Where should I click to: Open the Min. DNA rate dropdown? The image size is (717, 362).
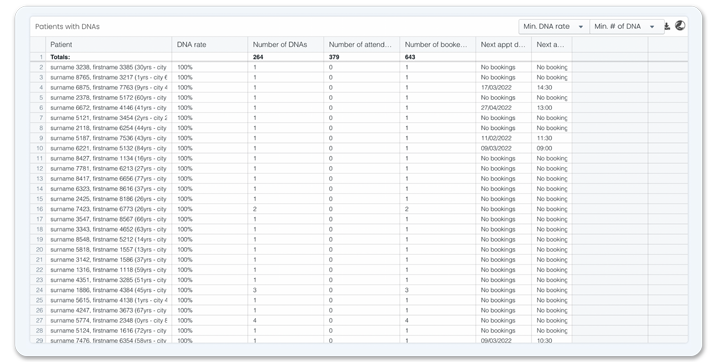click(x=554, y=27)
